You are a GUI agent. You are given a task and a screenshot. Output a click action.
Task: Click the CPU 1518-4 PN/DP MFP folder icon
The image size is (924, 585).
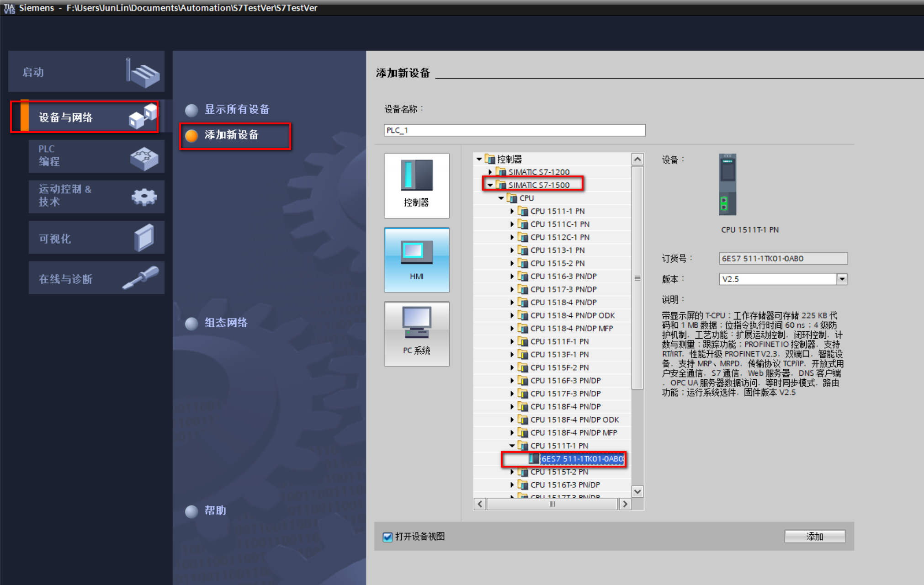(x=523, y=328)
